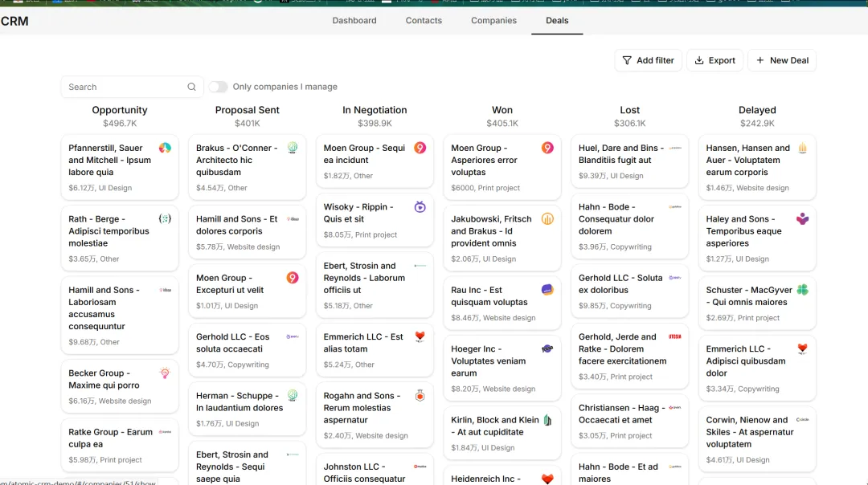Click the $242.9K Delayed total
The height and width of the screenshot is (485, 868).
pyautogui.click(x=757, y=124)
